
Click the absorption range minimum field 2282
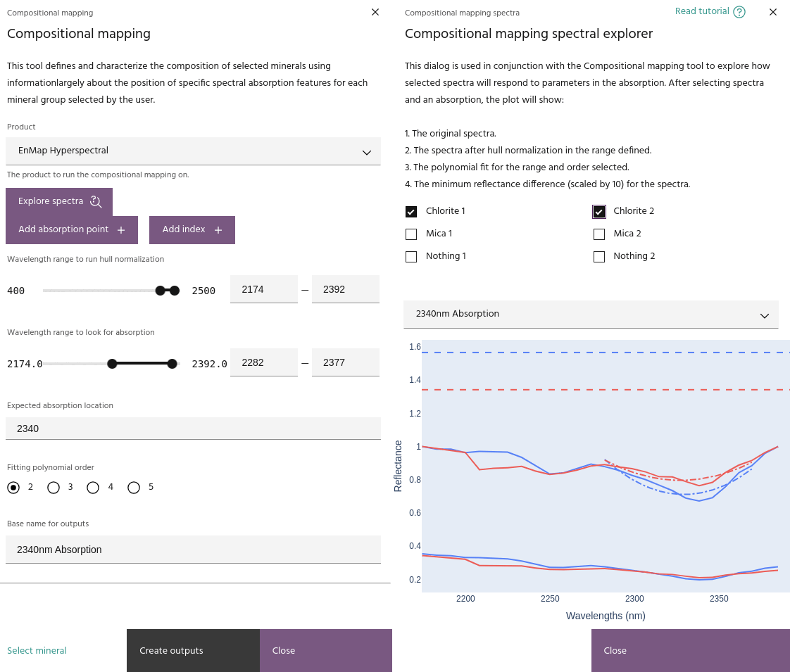[x=264, y=362]
